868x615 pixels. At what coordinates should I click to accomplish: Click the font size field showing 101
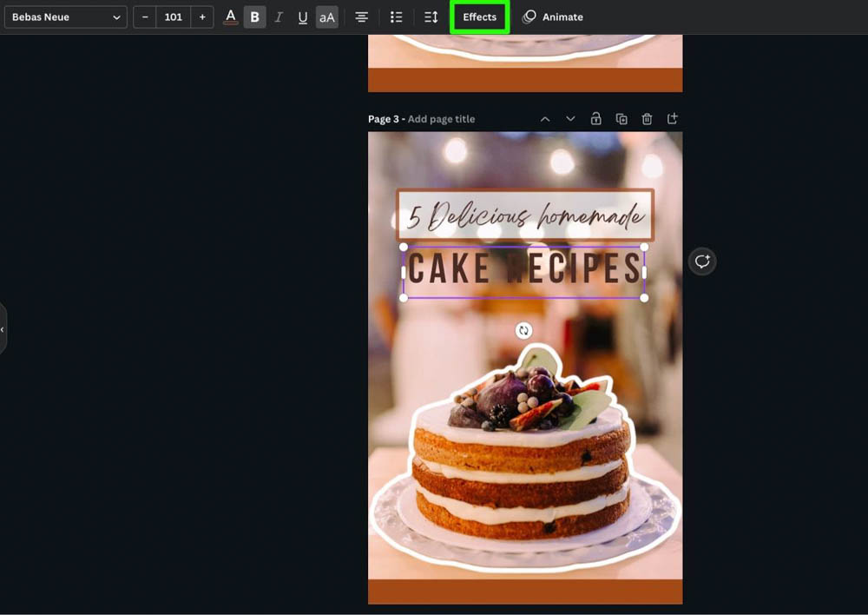pos(174,17)
